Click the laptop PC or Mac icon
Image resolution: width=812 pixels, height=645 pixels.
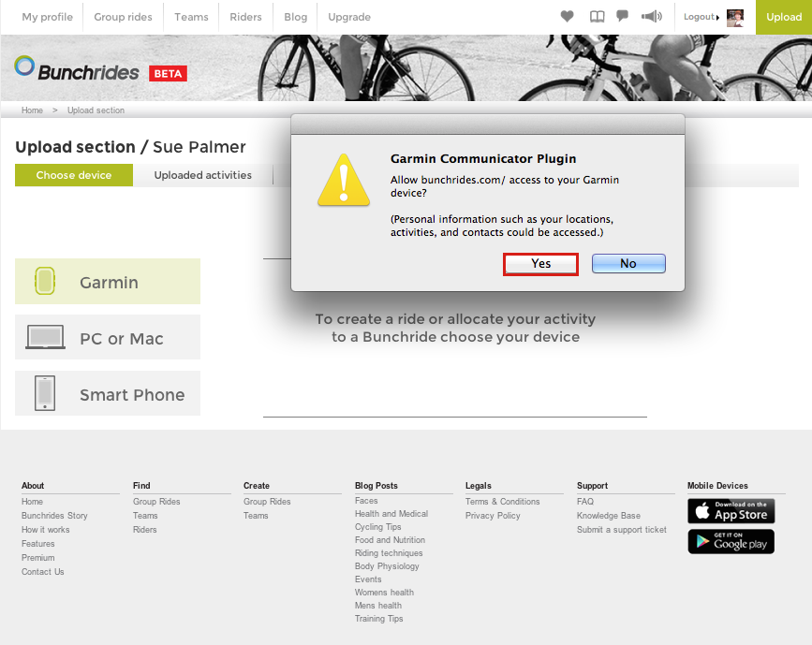click(x=46, y=337)
